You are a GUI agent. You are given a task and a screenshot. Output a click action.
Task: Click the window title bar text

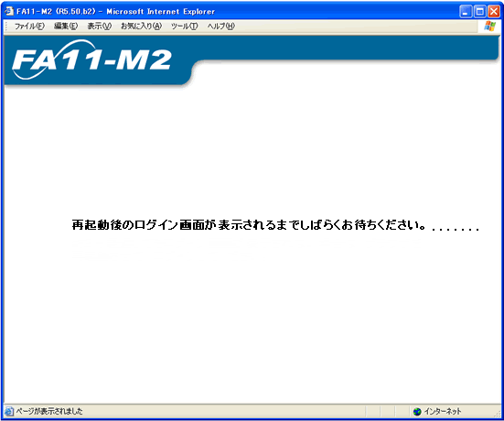pyautogui.click(x=116, y=12)
